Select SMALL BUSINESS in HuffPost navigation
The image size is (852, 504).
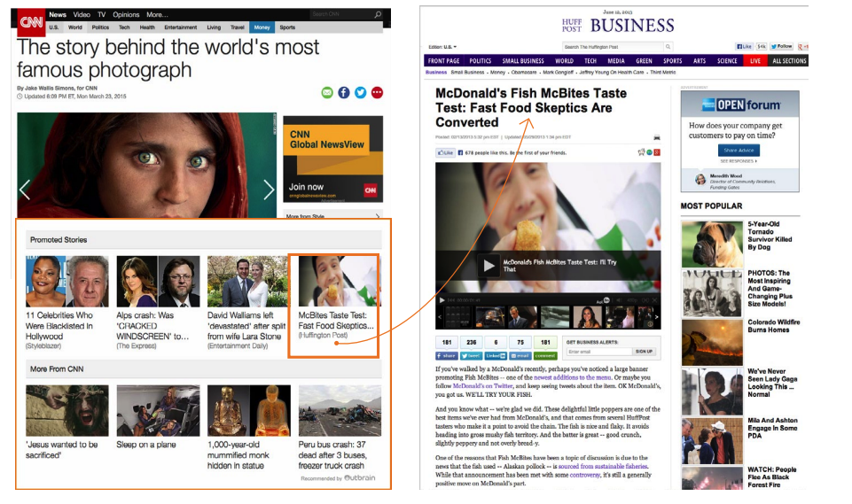(523, 61)
